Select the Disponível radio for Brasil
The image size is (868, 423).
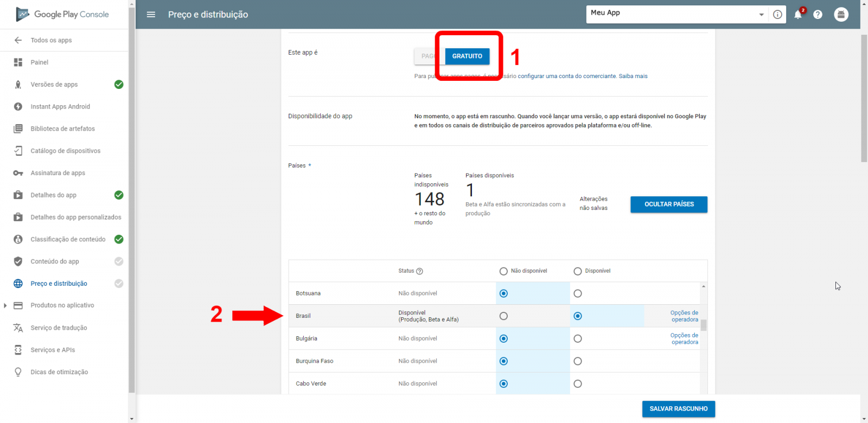[578, 316]
